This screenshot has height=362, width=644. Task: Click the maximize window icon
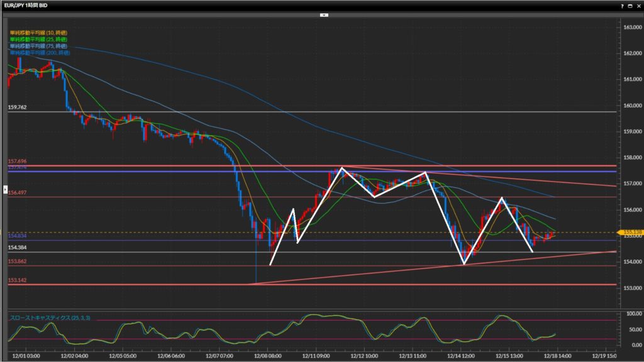[630, 5]
